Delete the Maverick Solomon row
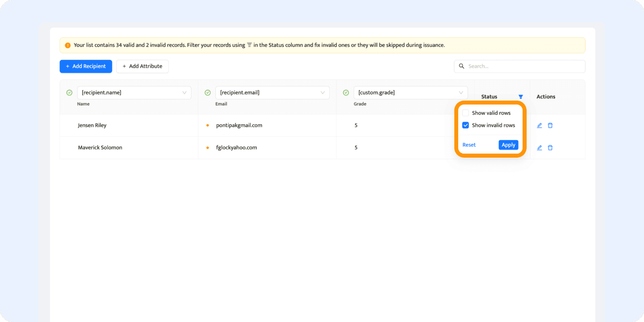 550,148
